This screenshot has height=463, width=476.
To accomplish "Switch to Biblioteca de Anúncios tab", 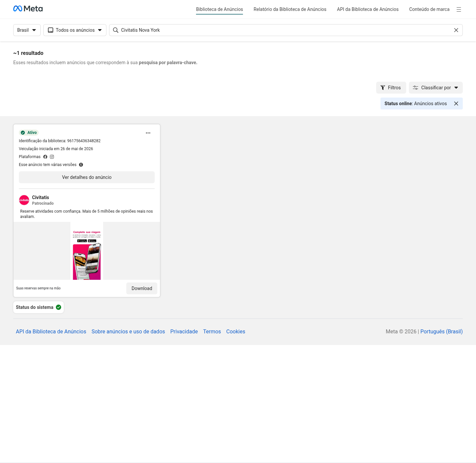I will pyautogui.click(x=219, y=9).
